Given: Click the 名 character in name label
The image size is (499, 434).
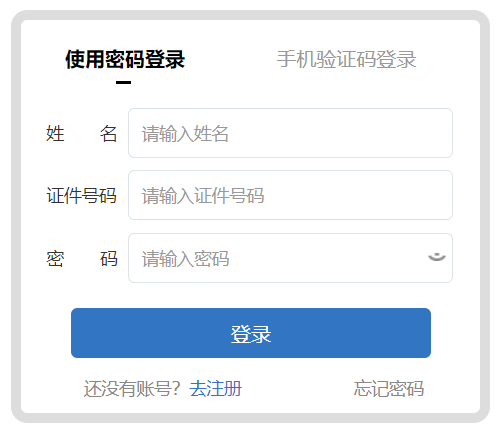Looking at the screenshot, I should coord(108,133).
